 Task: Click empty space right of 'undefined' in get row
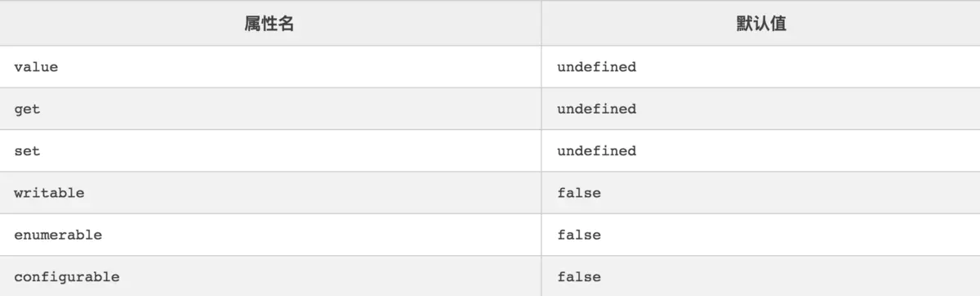click(x=808, y=109)
